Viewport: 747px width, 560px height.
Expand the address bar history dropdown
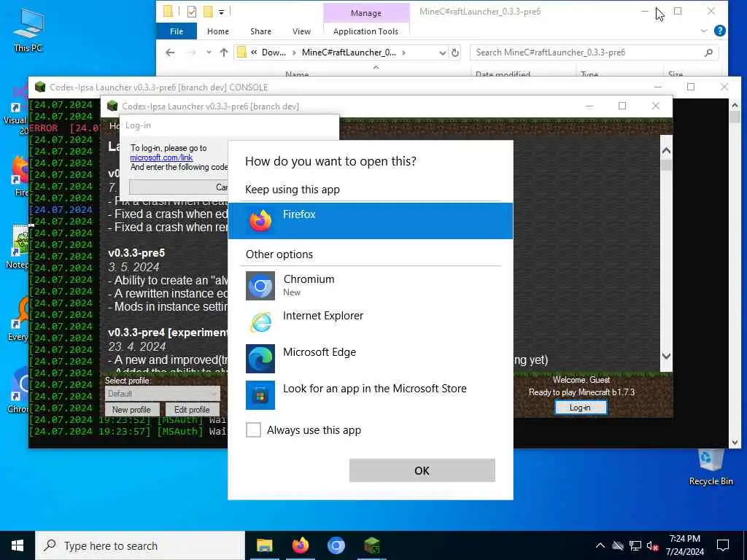click(x=442, y=52)
